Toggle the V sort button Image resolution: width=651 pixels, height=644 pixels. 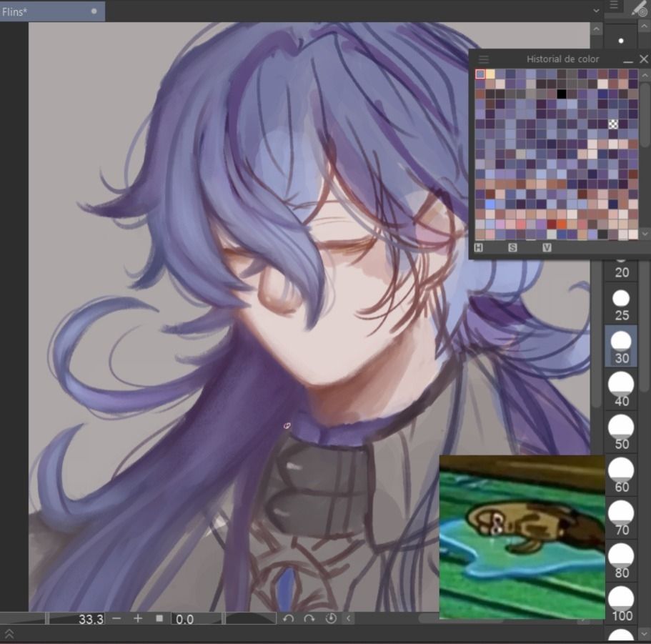(547, 248)
